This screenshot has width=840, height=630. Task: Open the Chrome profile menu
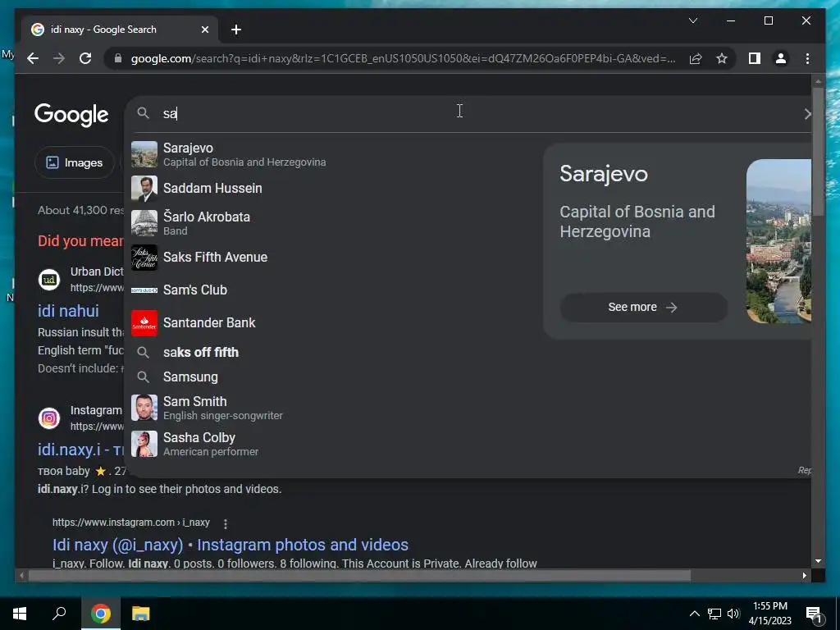point(781,58)
